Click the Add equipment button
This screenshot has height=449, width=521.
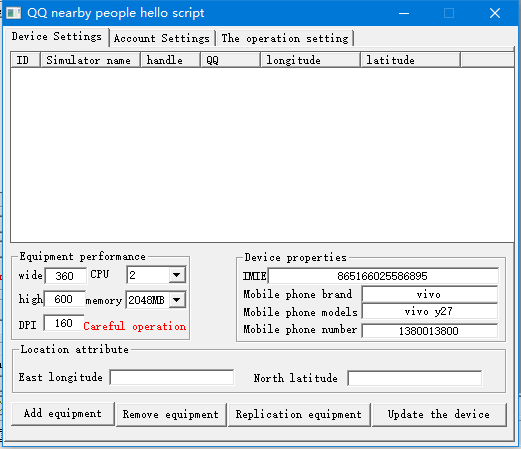pos(63,414)
